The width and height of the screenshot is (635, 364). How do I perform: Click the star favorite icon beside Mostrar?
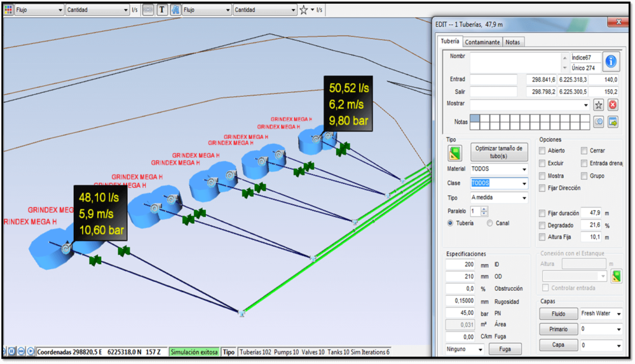tap(598, 105)
